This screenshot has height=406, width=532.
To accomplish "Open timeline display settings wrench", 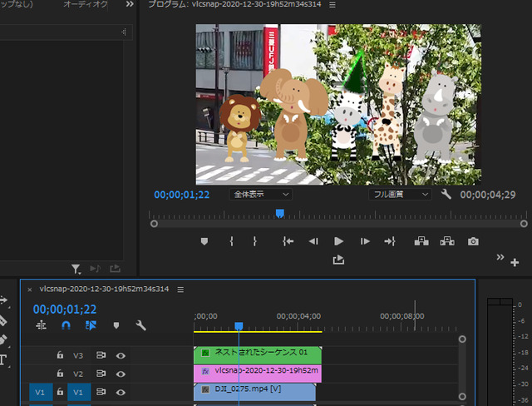I will [140, 325].
